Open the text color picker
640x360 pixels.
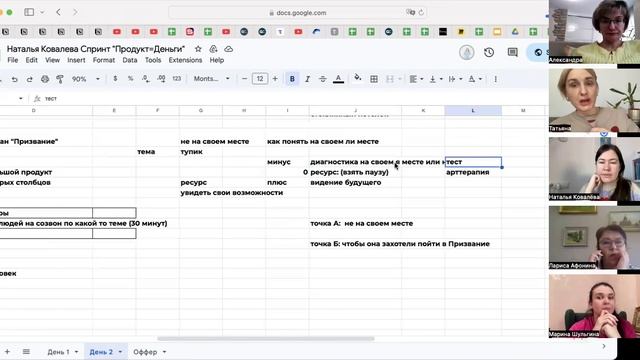[338, 79]
